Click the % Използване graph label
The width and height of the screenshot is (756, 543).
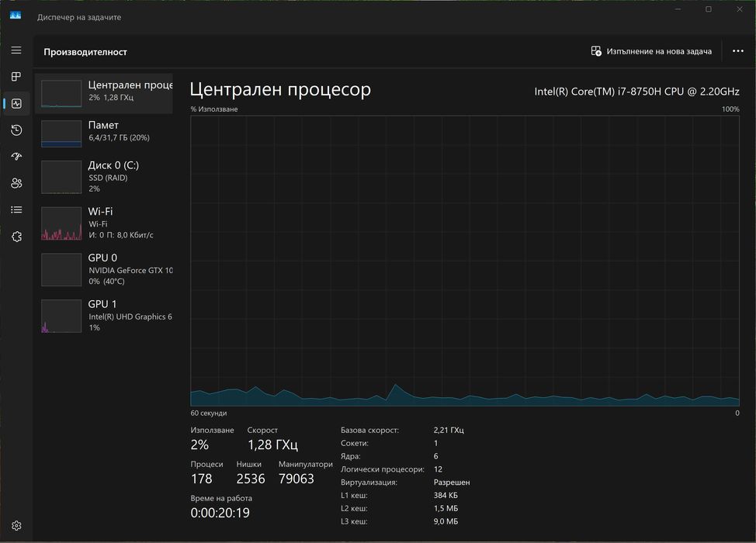(x=214, y=109)
